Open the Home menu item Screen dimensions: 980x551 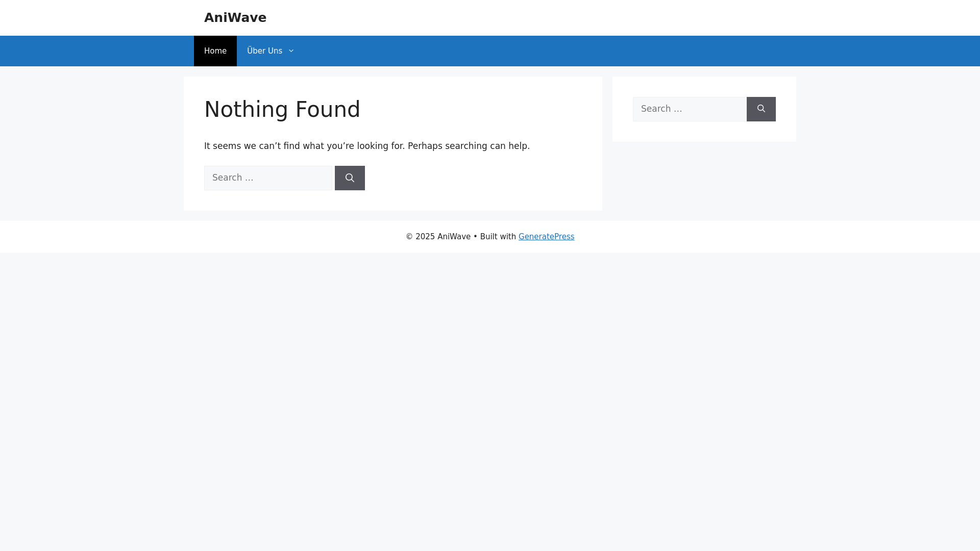pyautogui.click(x=215, y=51)
